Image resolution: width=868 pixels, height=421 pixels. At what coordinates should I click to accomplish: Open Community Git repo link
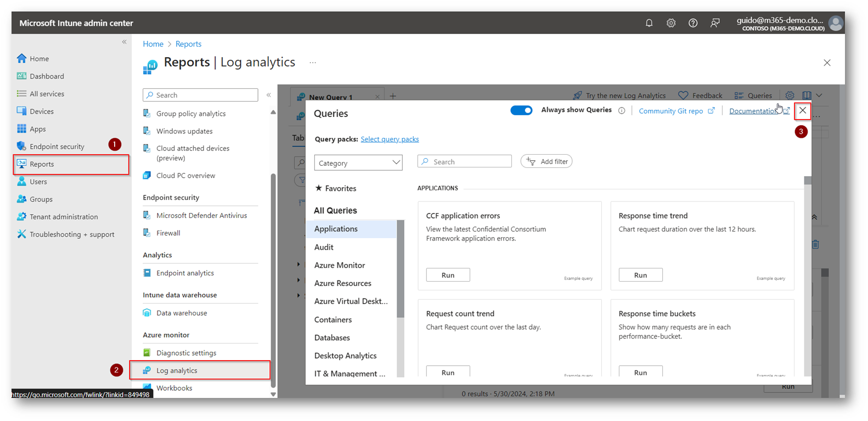[x=677, y=111]
